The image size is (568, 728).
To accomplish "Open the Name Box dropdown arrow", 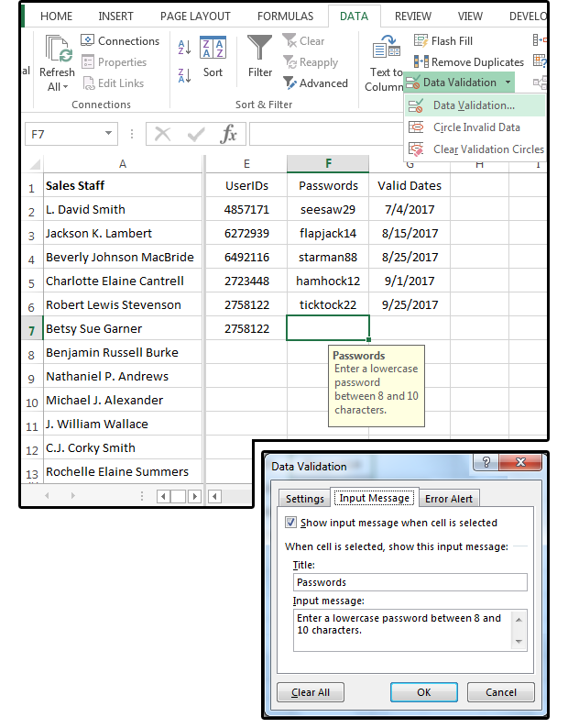I will point(108,133).
